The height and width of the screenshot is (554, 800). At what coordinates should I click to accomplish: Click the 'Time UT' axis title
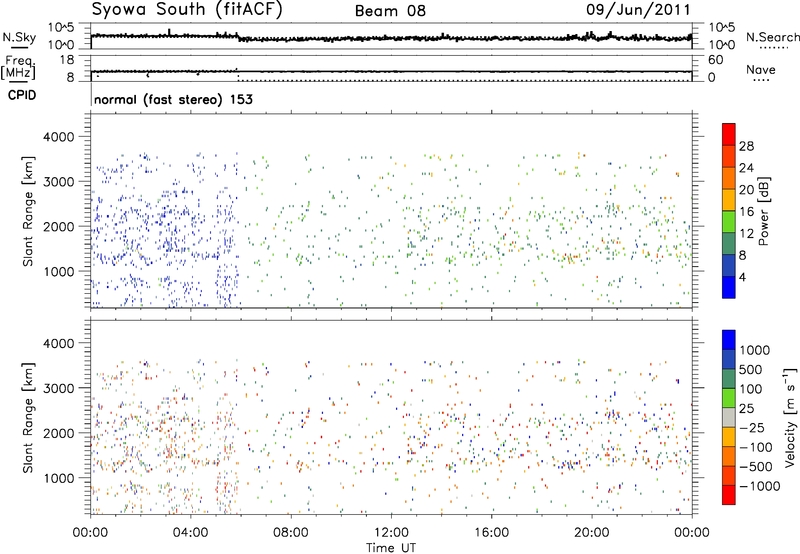(391, 548)
